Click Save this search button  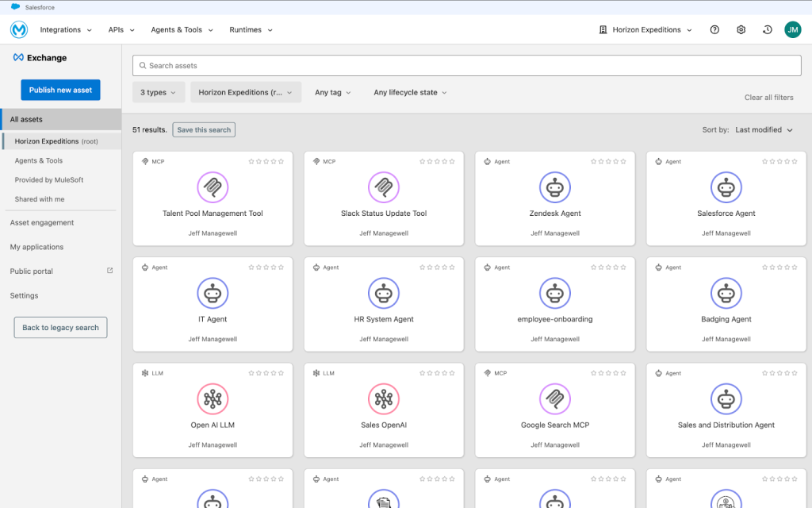point(204,130)
